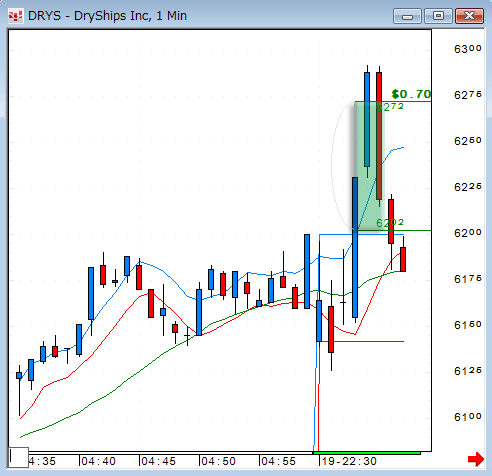Minimize the DRYS chart window
Viewport: 492px width, 476px height.
[407, 16]
